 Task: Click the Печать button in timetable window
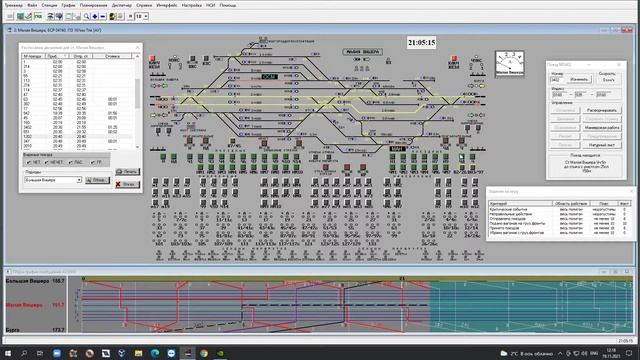[127, 172]
